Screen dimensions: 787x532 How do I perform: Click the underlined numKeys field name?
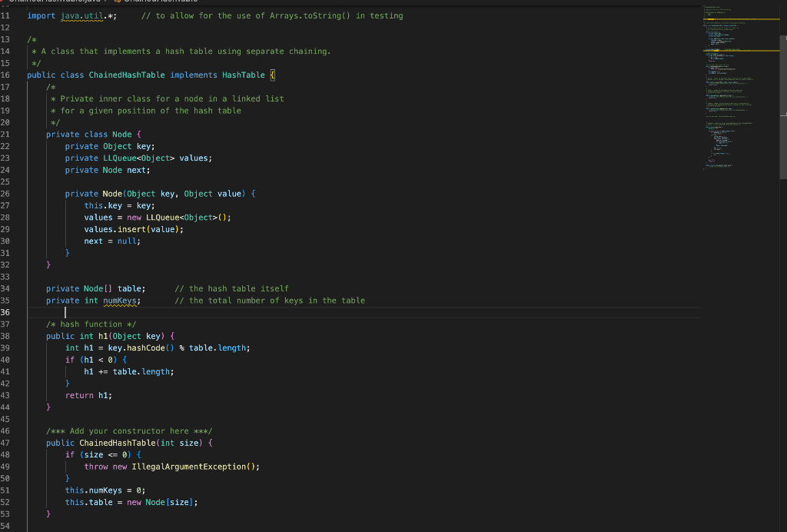[x=120, y=300]
